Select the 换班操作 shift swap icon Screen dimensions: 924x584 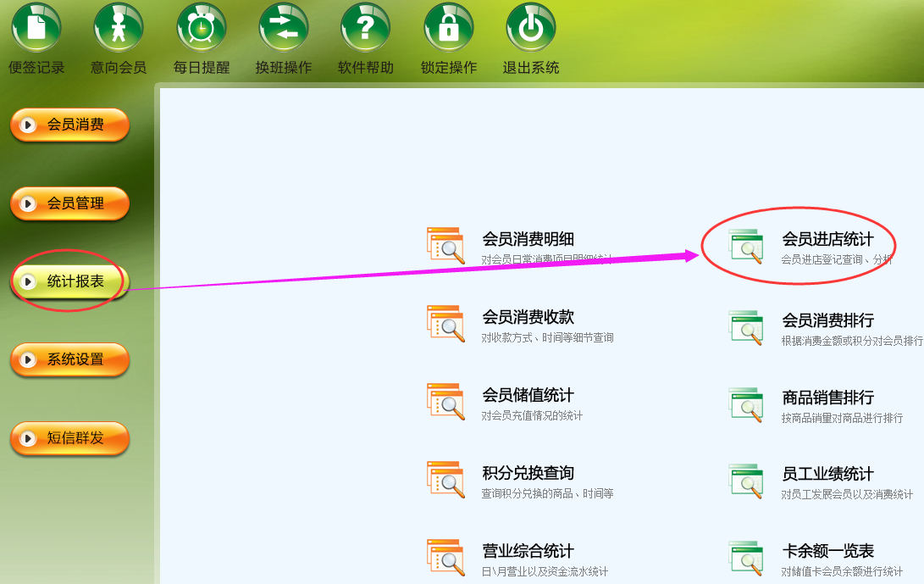284,27
